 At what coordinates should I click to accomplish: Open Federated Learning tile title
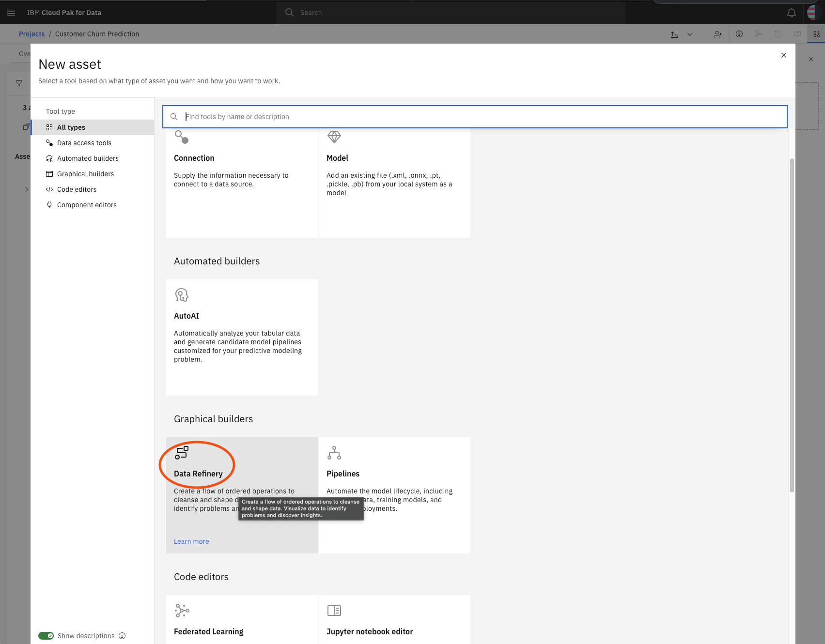point(209,631)
